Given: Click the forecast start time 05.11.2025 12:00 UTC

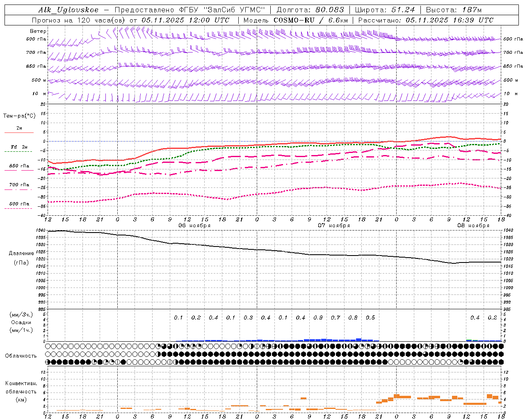Looking at the screenshot, I should (x=185, y=20).
